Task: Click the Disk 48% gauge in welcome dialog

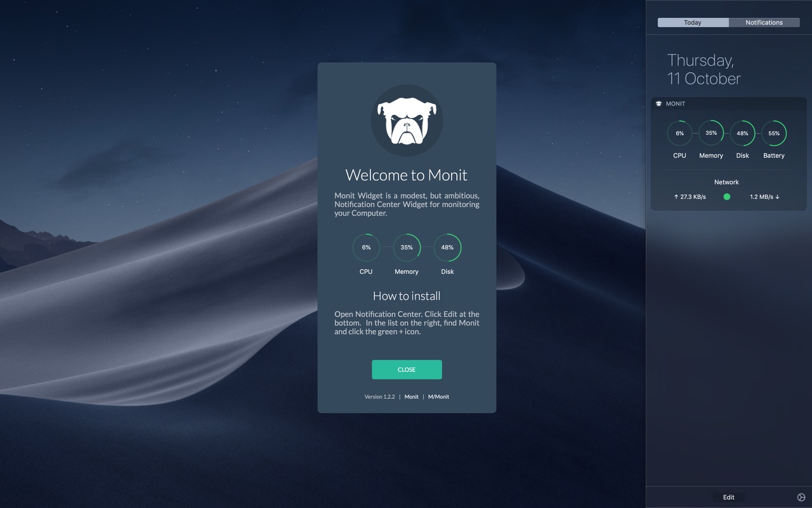Action: coord(447,248)
